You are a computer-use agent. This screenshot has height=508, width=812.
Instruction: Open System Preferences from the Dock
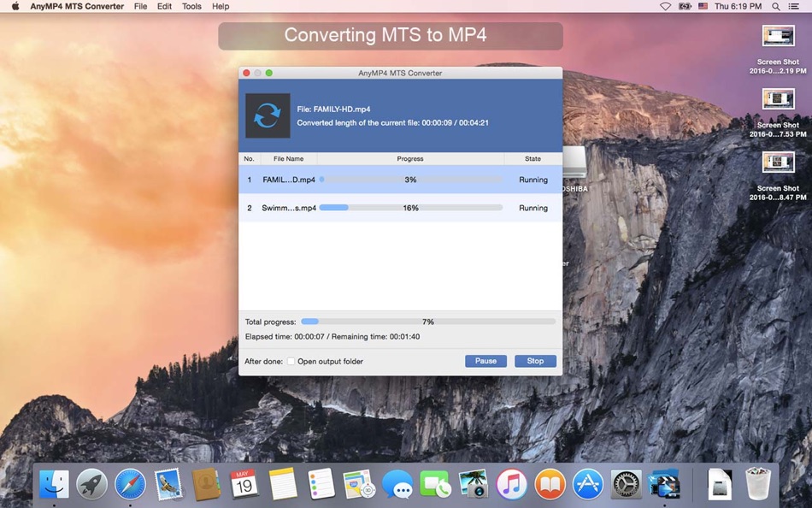pyautogui.click(x=626, y=484)
